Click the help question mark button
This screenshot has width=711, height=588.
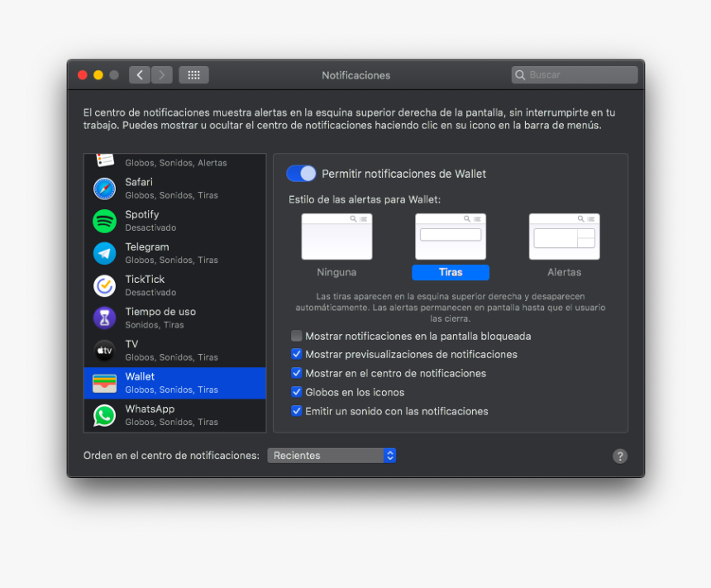(x=620, y=456)
